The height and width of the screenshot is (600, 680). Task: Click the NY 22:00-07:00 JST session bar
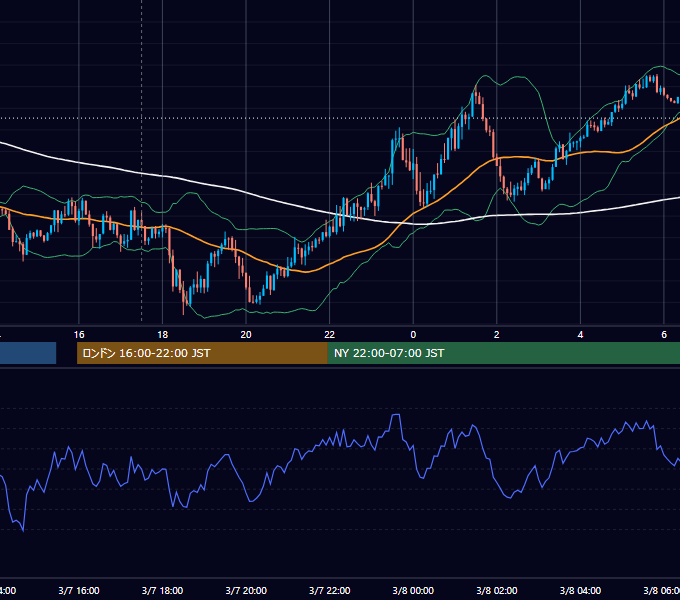[x=504, y=353]
